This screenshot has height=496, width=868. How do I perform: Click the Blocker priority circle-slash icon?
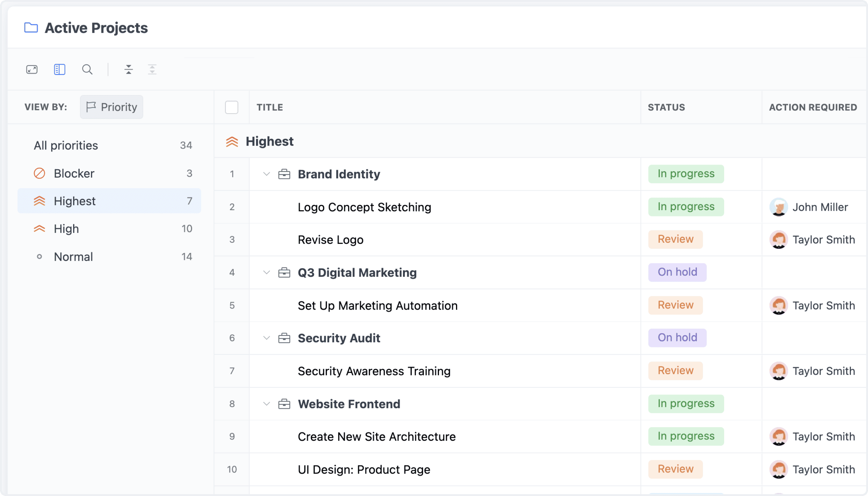pos(39,173)
